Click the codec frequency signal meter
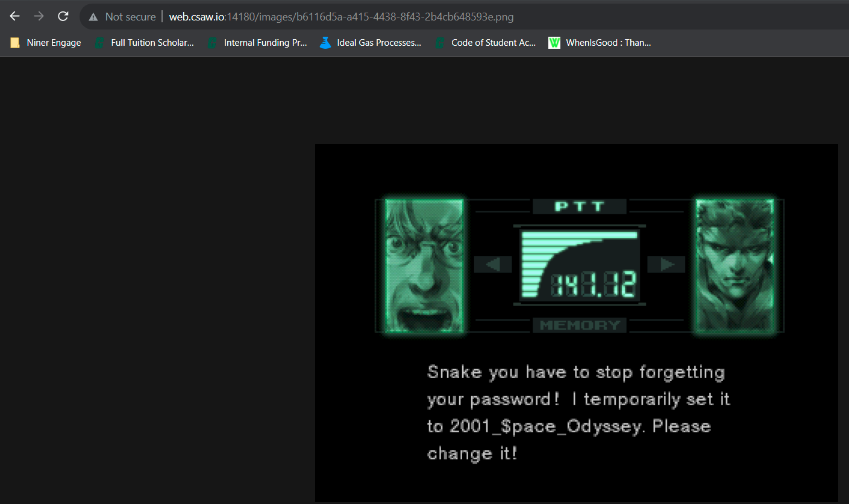The width and height of the screenshot is (849, 504). 580,265
